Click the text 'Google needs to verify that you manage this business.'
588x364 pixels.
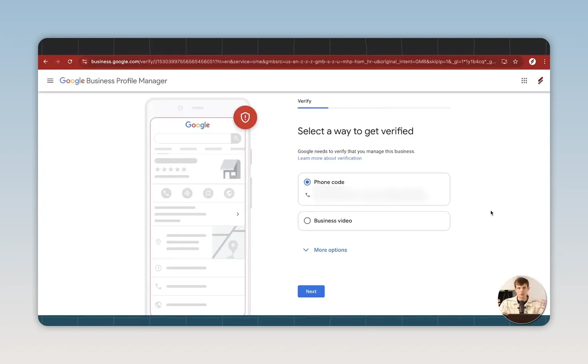pyautogui.click(x=356, y=152)
